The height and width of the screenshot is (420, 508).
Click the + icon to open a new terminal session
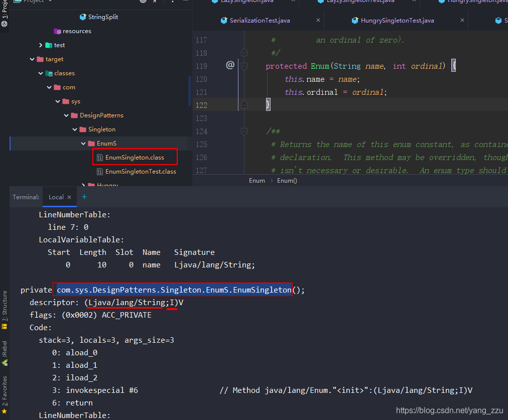(x=84, y=197)
